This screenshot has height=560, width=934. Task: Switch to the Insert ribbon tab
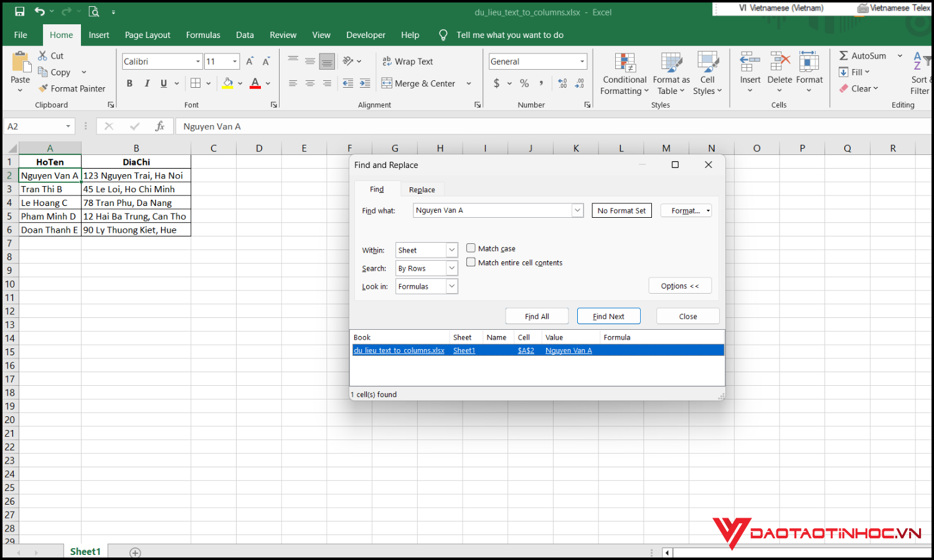(99, 35)
